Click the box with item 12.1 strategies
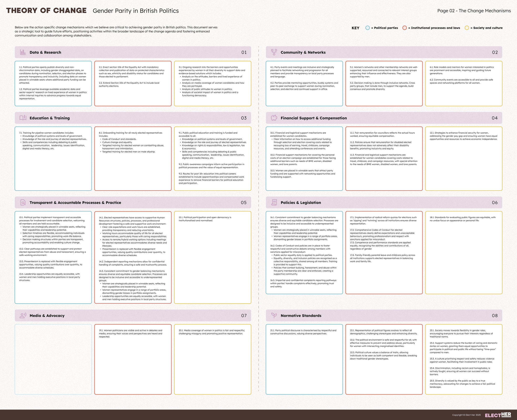 click(x=463, y=158)
